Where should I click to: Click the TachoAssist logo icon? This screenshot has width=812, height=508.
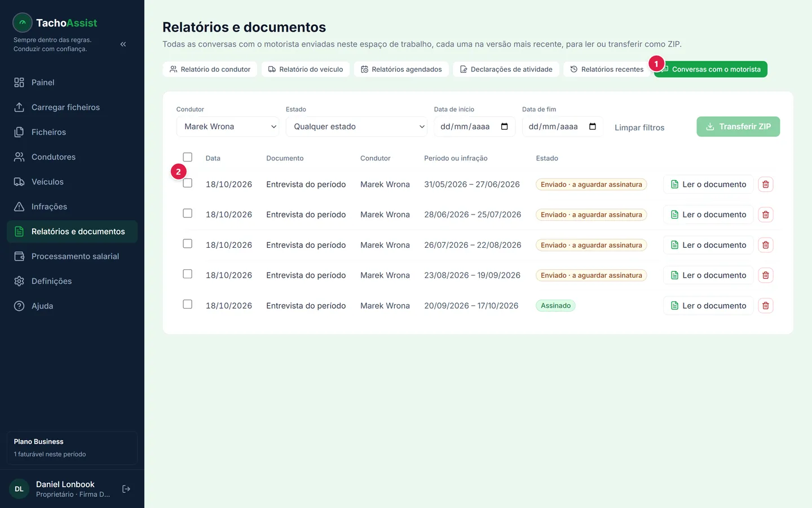click(x=23, y=23)
